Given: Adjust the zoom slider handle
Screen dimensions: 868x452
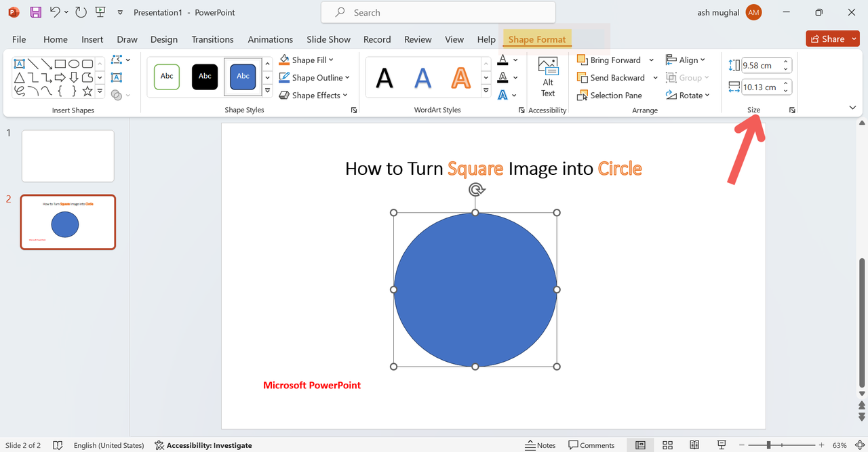Looking at the screenshot, I should 768,445.
